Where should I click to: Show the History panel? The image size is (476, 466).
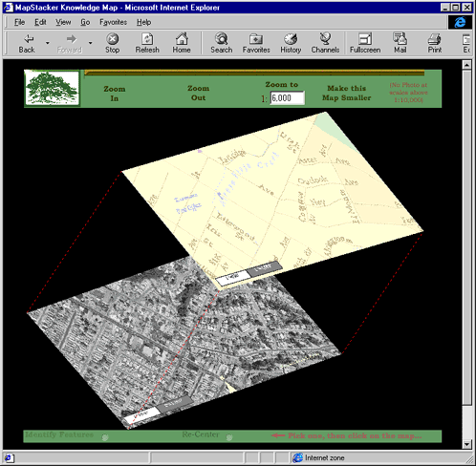[291, 43]
